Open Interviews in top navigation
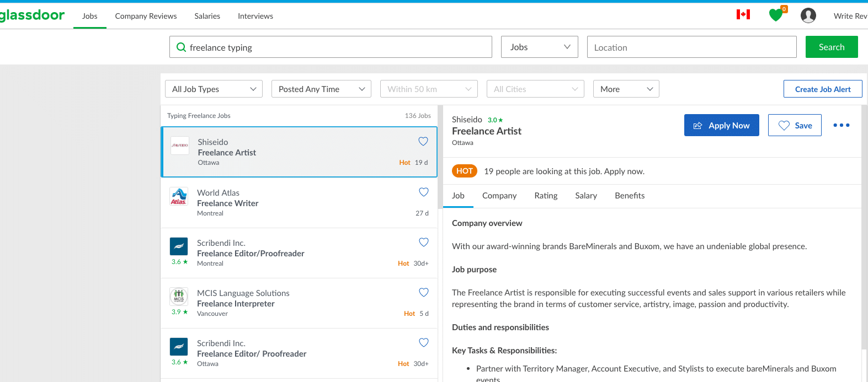The height and width of the screenshot is (382, 868). (x=255, y=16)
